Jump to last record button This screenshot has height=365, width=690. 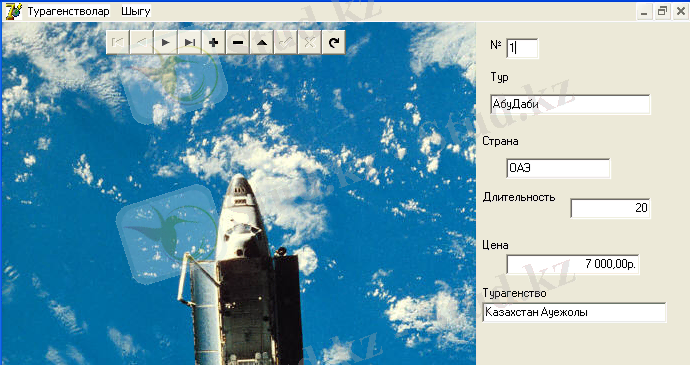190,42
